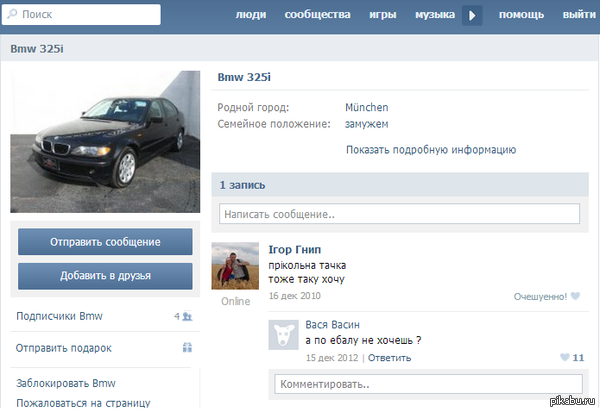This screenshot has height=412, width=600.
Task: Click the Ігор Гнип author name
Action: click(x=295, y=249)
